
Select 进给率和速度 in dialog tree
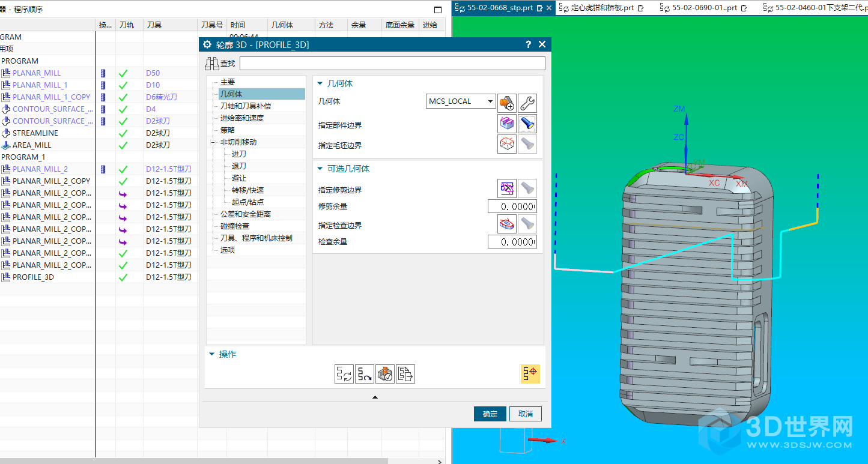[x=241, y=118]
